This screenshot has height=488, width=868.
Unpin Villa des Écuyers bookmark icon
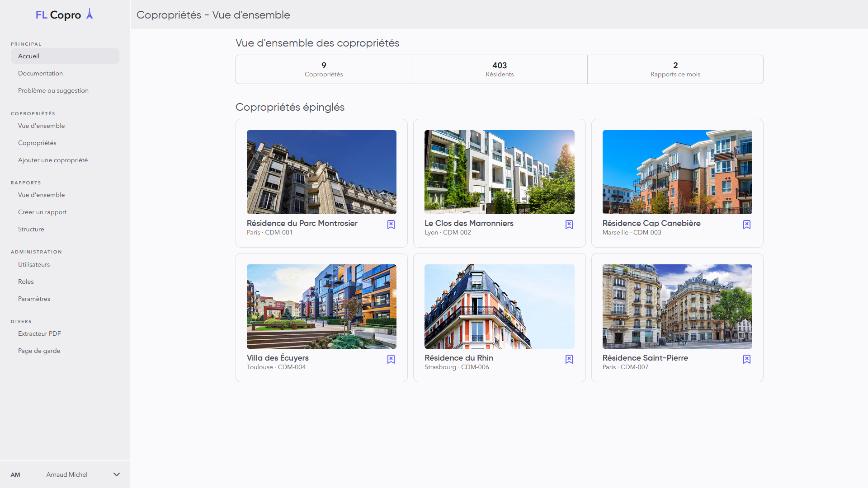coord(391,359)
